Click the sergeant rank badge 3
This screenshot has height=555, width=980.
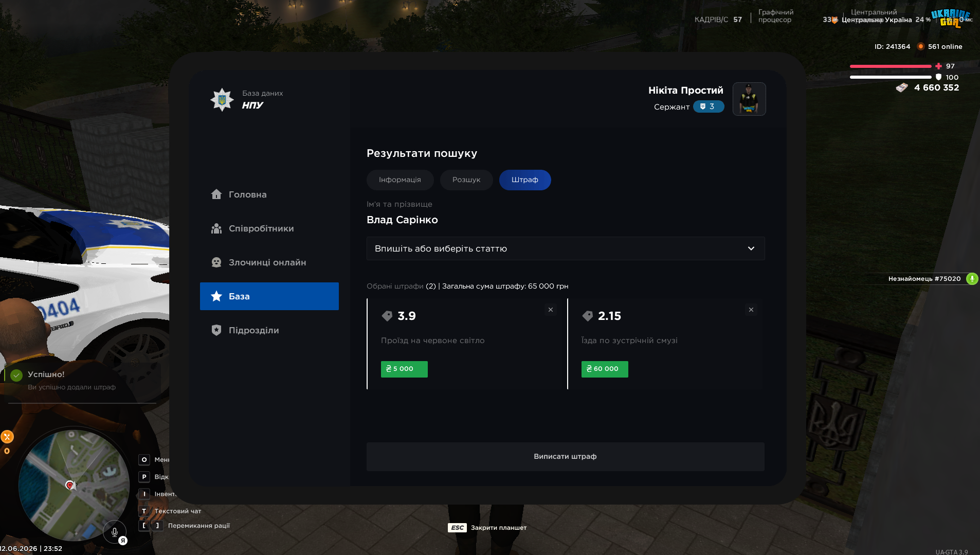(709, 106)
